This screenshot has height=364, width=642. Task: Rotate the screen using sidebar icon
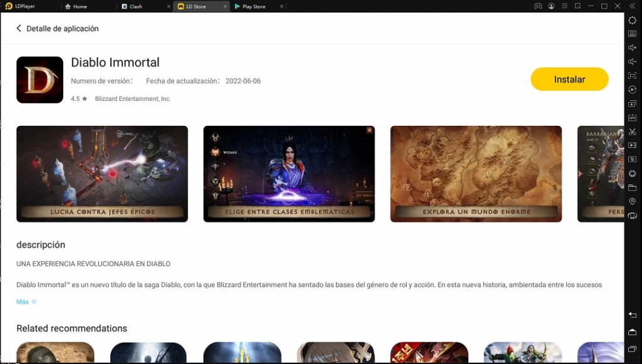click(632, 215)
